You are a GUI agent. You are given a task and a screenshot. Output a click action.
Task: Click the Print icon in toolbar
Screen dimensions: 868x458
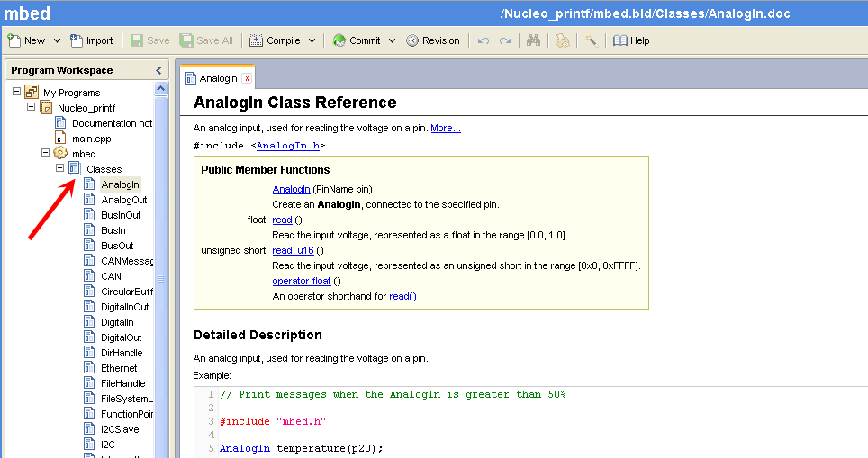point(563,40)
